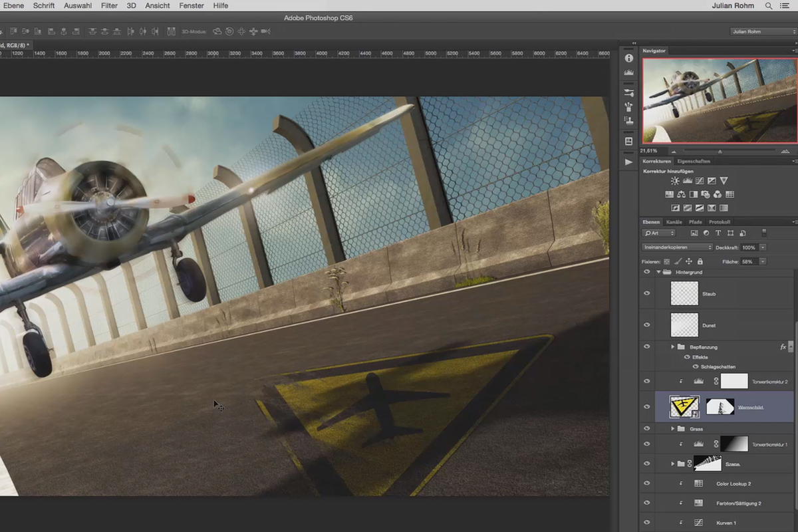798x532 pixels.
Task: Hide the Dunst layer
Action: point(646,325)
